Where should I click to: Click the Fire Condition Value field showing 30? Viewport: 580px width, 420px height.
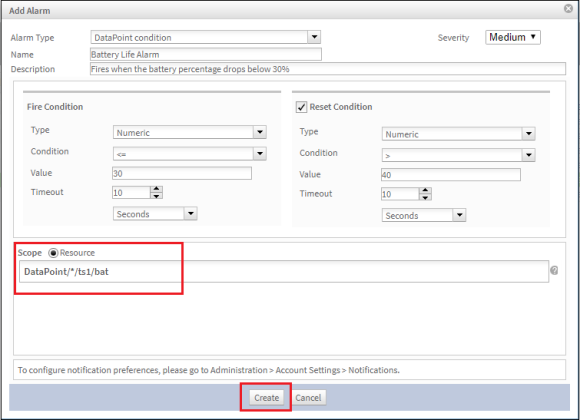coord(182,173)
